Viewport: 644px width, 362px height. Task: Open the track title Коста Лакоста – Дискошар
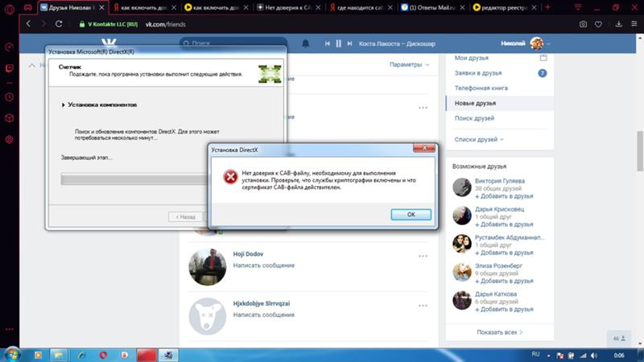(x=397, y=43)
